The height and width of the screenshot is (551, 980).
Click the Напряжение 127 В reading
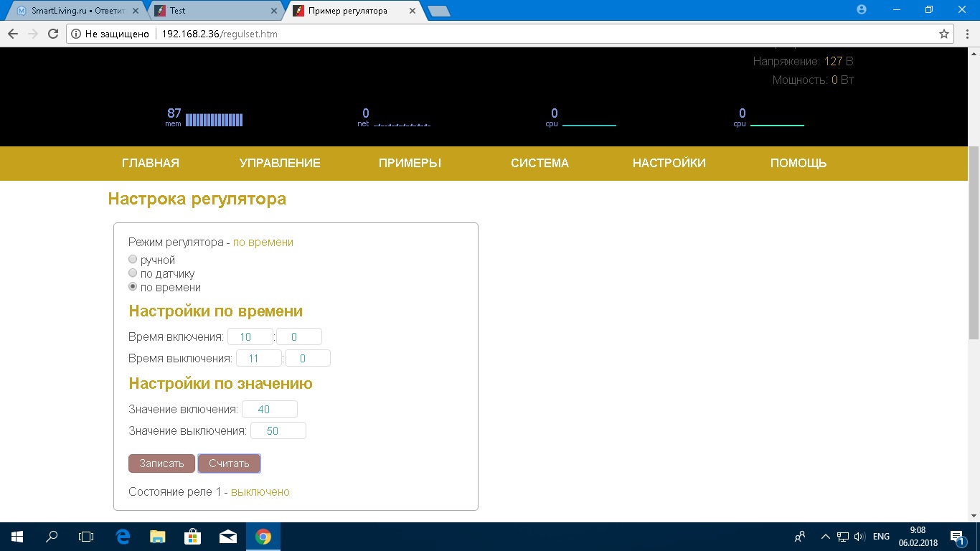(x=804, y=62)
